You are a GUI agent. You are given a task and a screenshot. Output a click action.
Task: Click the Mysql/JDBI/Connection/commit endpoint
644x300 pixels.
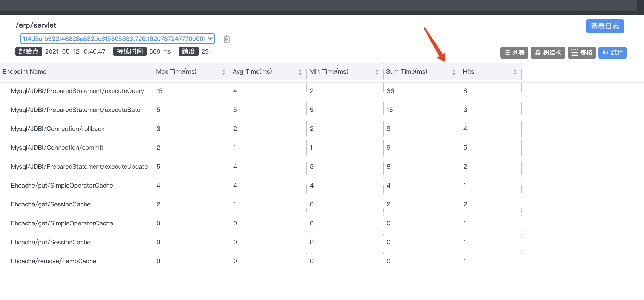pos(57,148)
